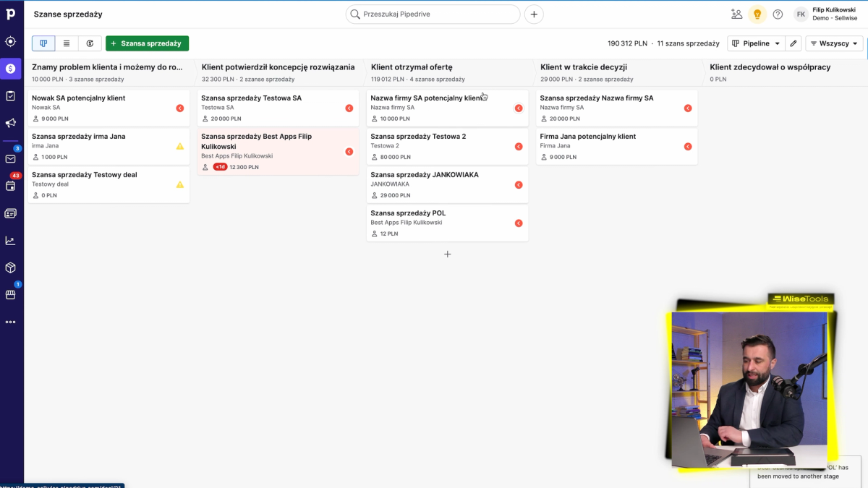868x488 pixels.
Task: Open the FK account avatar menu
Action: 801,14
